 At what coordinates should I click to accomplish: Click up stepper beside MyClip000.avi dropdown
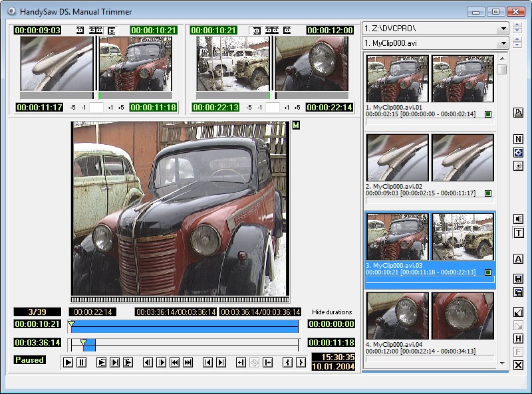[517, 39]
